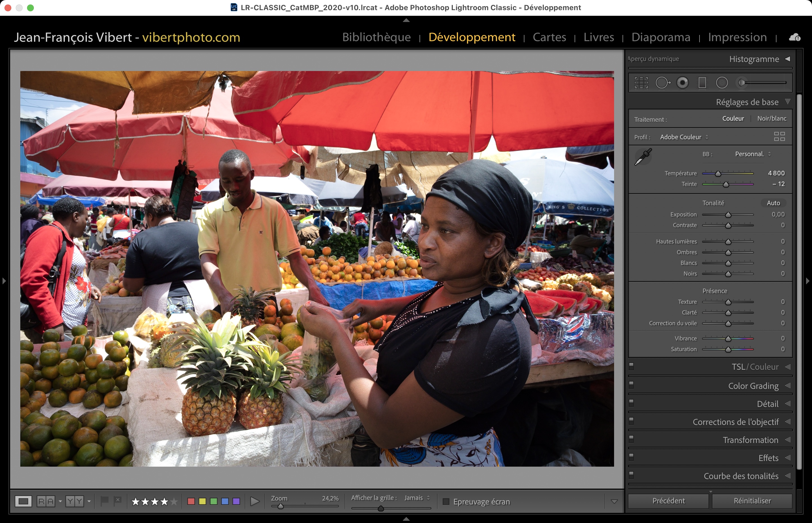Select the graduated filter tool

(x=702, y=83)
